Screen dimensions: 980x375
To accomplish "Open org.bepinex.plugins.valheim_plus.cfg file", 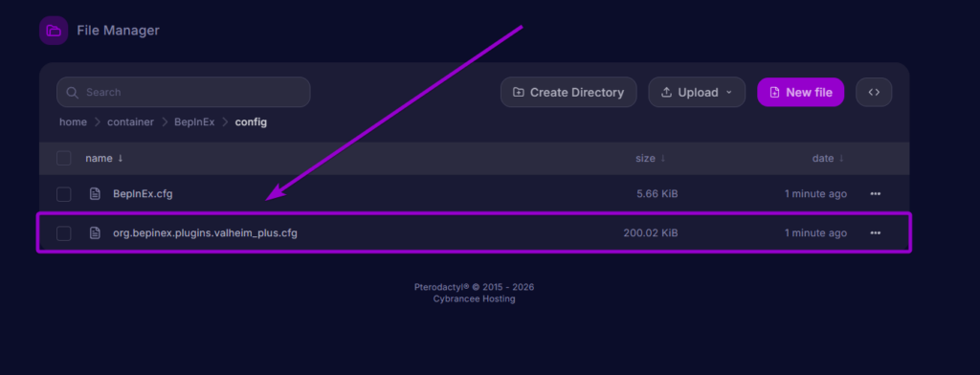I will pos(205,233).
